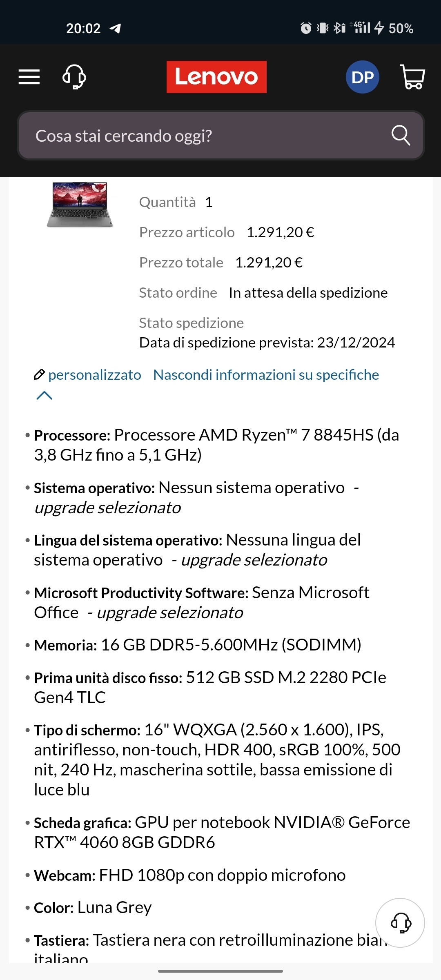Tap the 'In attesa della spedizione' order status
This screenshot has width=441, height=980.
coord(308,293)
